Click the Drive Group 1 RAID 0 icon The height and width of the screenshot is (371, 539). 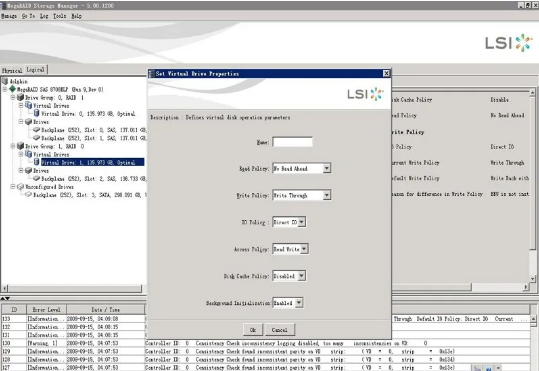(21, 146)
